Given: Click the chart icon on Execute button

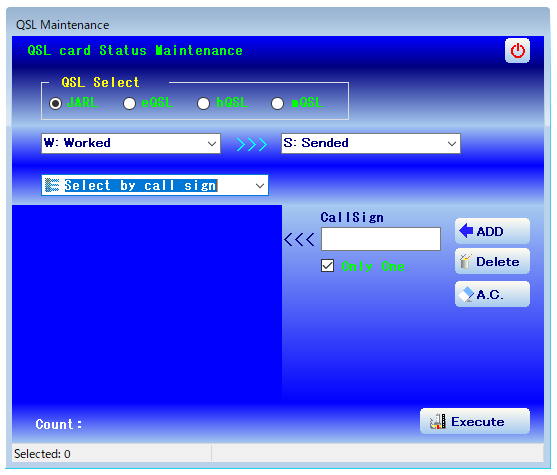Looking at the screenshot, I should [438, 421].
